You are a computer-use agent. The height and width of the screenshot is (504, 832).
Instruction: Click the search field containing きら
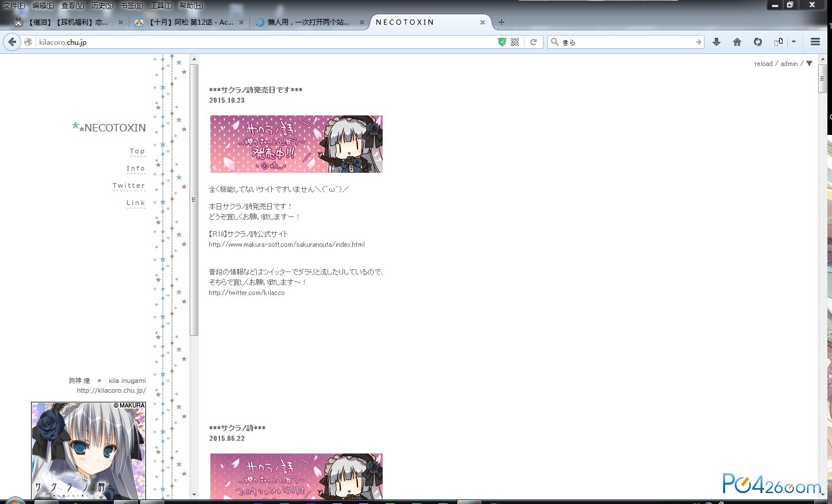click(x=626, y=42)
